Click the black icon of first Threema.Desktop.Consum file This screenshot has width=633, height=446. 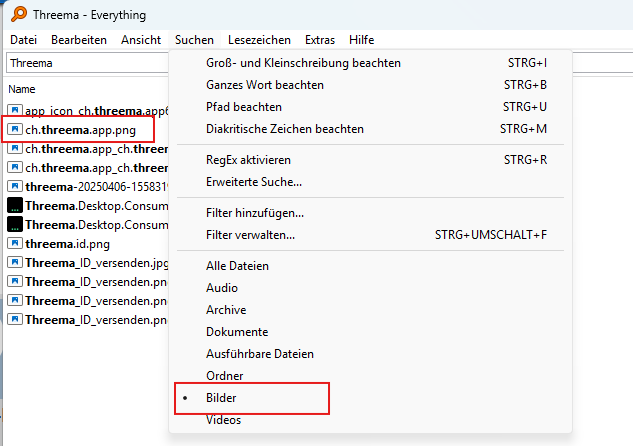click(15, 205)
